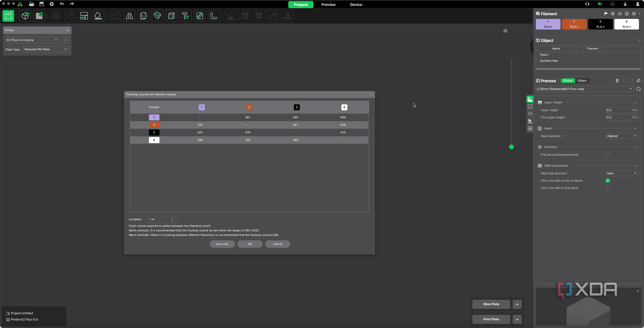Open filament settings gear in Filament panel
This screenshot has width=644, height=328.
pos(634,14)
